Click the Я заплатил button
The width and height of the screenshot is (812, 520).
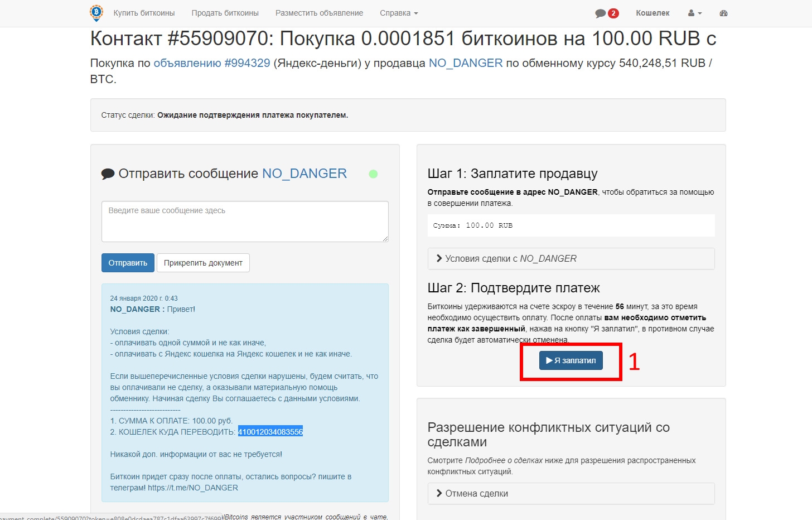point(571,360)
